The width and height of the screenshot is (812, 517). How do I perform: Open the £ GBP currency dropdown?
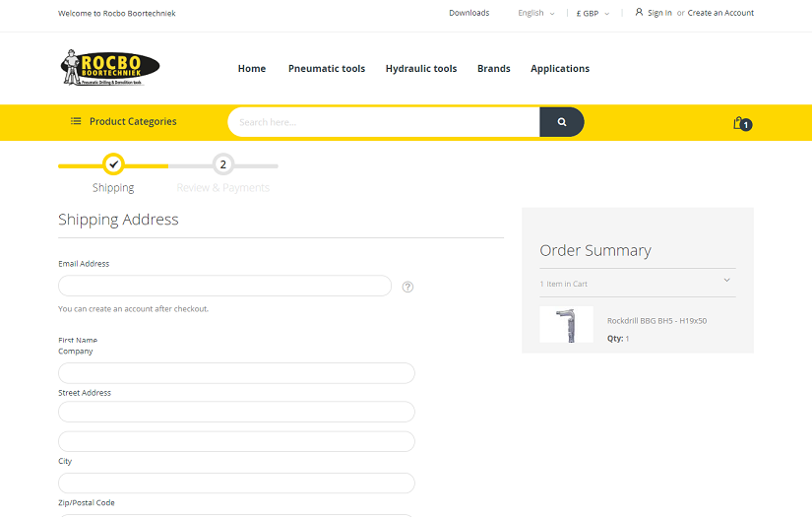(x=593, y=14)
